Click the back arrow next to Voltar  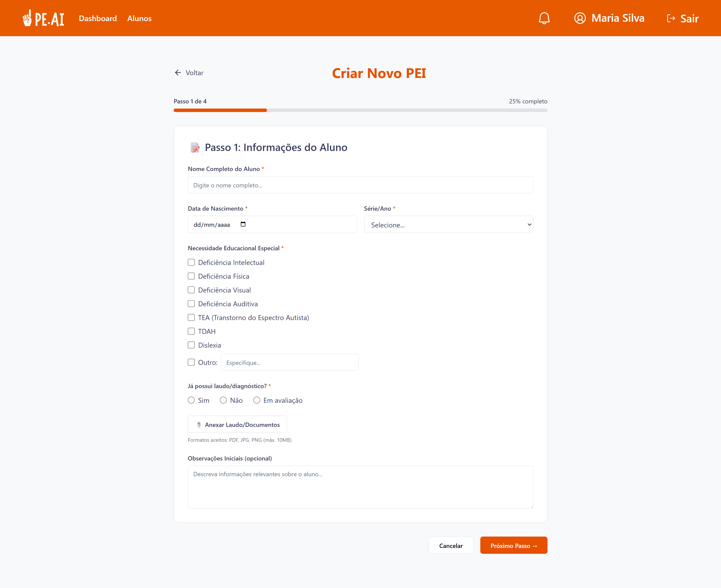178,73
